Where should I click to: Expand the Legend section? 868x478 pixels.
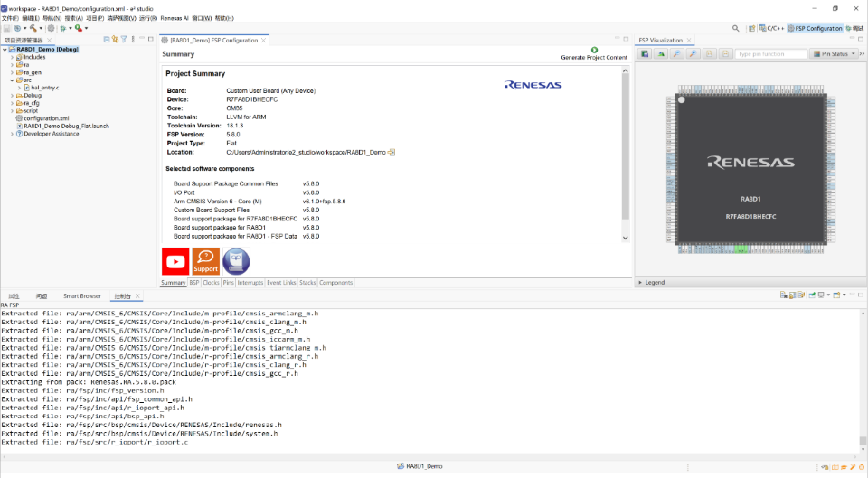pos(640,282)
